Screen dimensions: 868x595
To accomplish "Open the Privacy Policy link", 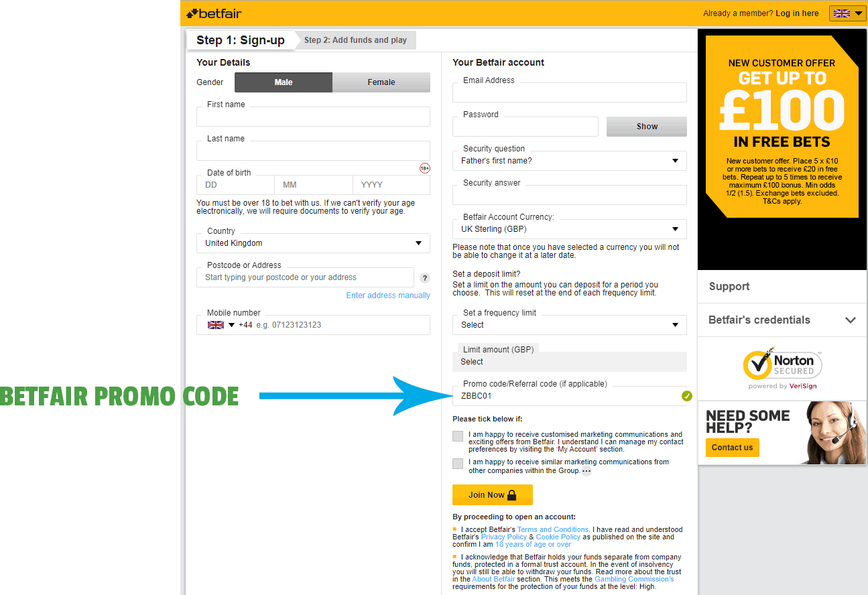I will pyautogui.click(x=504, y=537).
